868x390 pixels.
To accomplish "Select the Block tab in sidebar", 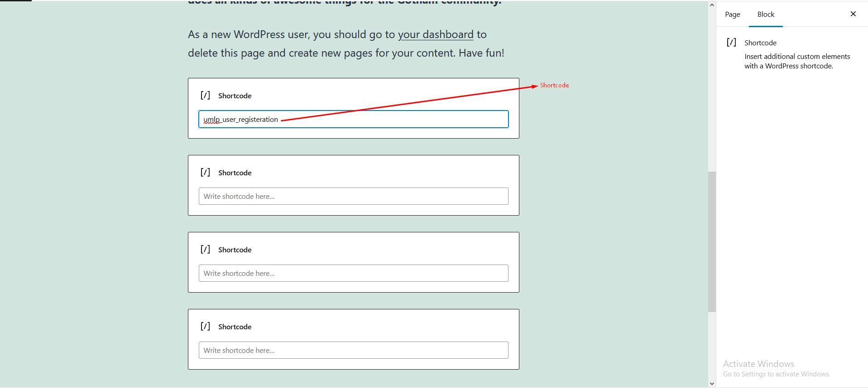I will tap(766, 14).
